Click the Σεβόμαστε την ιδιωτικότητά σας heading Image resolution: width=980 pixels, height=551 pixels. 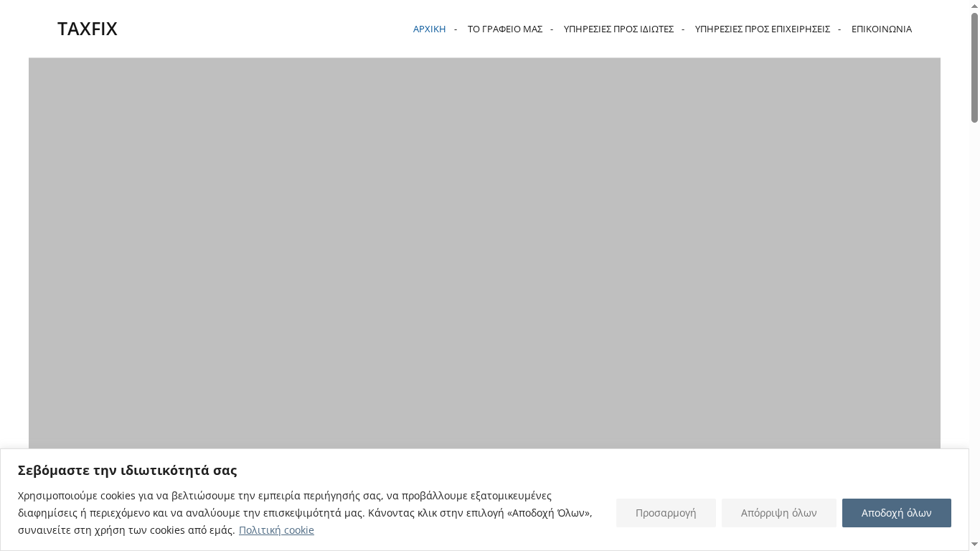127,471
